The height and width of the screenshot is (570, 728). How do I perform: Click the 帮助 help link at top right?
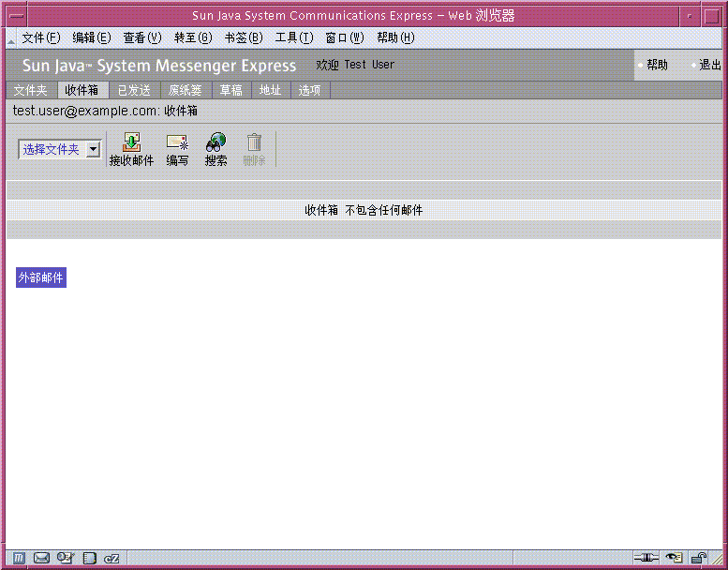pyautogui.click(x=657, y=65)
